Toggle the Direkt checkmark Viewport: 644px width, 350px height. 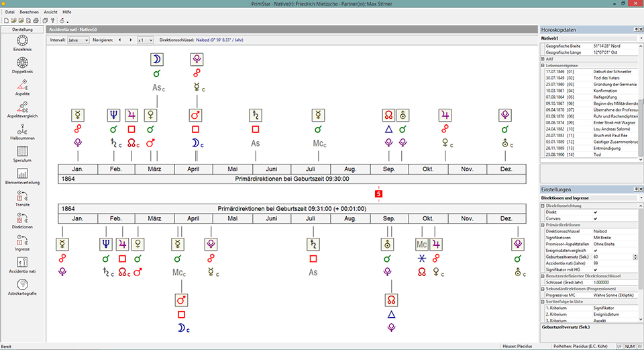pyautogui.click(x=596, y=212)
